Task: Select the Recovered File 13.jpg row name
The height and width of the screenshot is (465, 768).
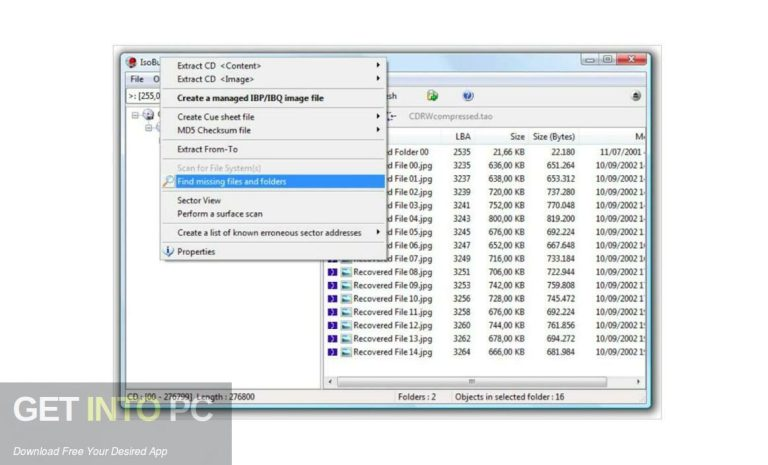Action: [x=393, y=339]
